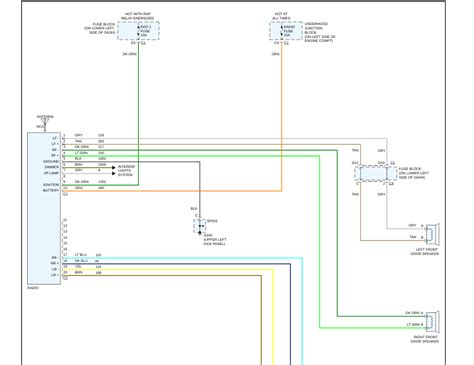Image resolution: width=474 pixels, height=365 pixels.
Task: Click the DK GRN A terminal at the right speaker
Action: pos(414,313)
